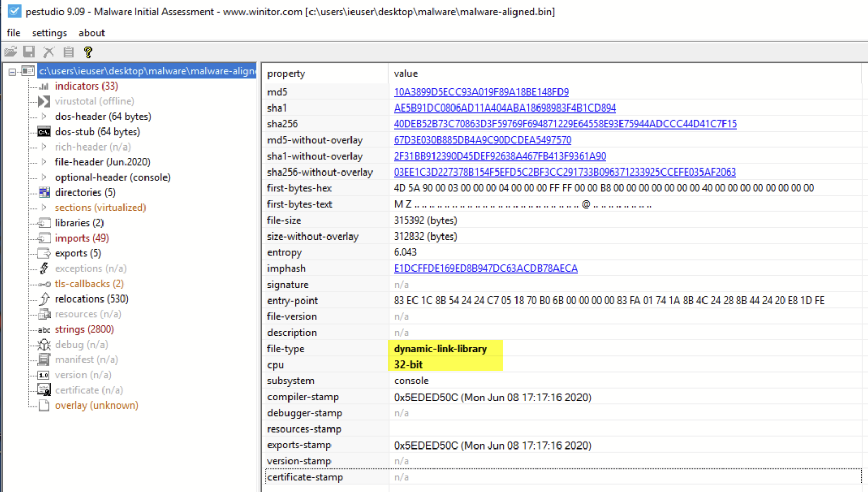Select strings (2800) in tree
Viewport: 868px width, 492px height.
click(x=85, y=329)
